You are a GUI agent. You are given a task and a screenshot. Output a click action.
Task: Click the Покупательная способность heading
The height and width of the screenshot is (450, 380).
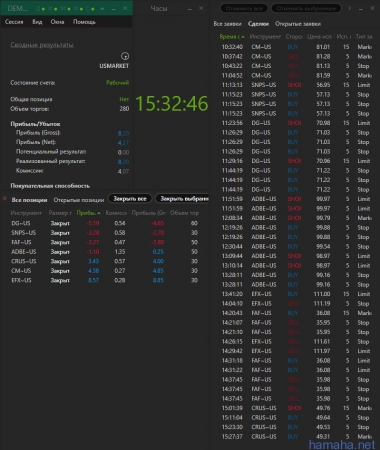(50, 186)
